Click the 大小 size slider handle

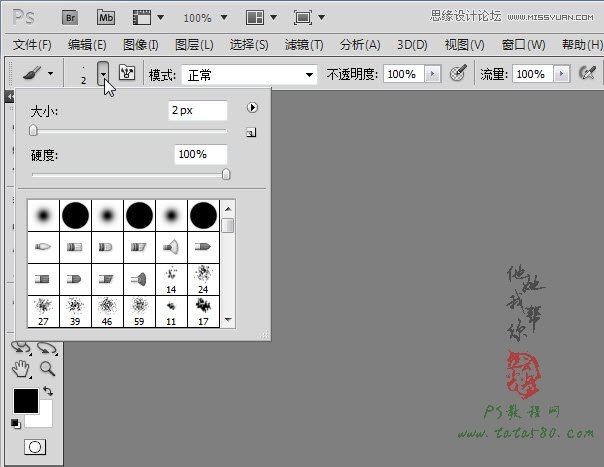coord(33,130)
